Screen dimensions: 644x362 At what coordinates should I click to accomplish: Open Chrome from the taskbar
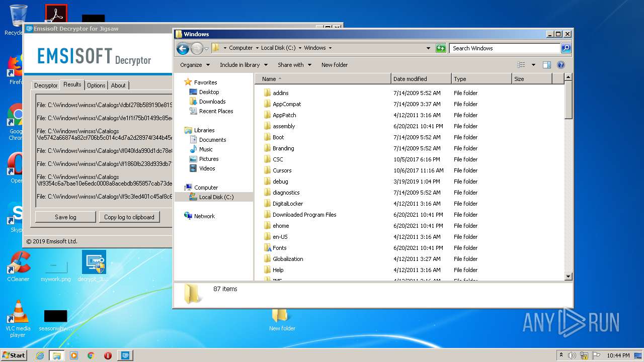click(91, 355)
